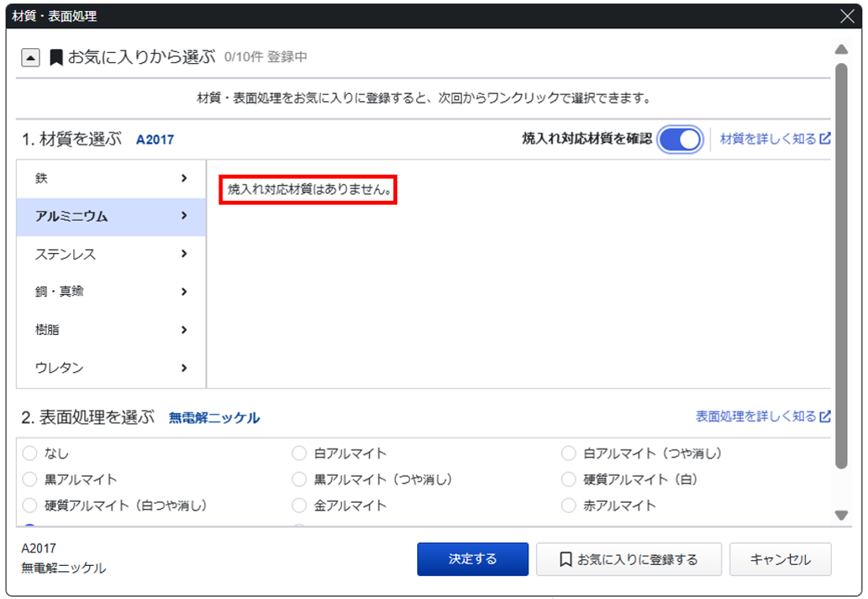Expand chevron on the ステンレス row
This screenshot has height=599, width=868.
point(184,254)
